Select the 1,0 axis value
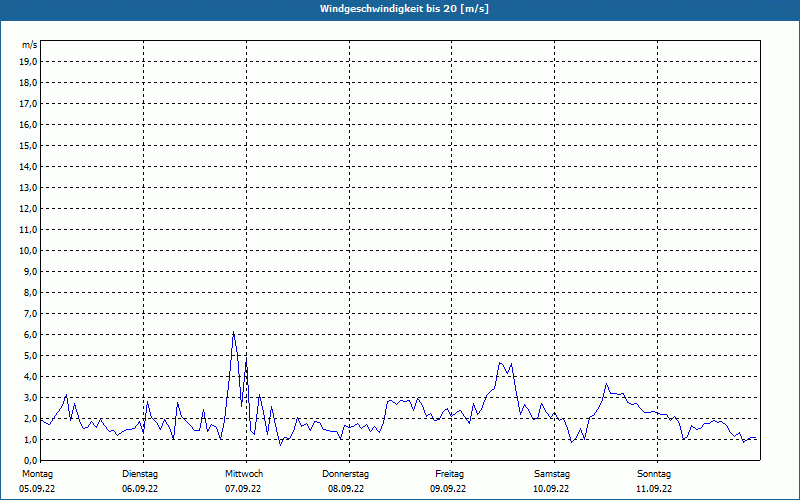 coord(30,439)
